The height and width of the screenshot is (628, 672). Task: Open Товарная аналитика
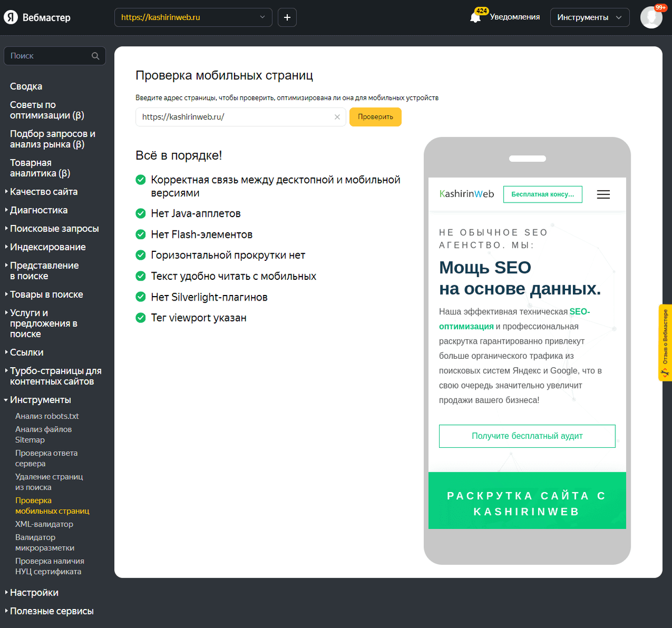[x=40, y=168]
